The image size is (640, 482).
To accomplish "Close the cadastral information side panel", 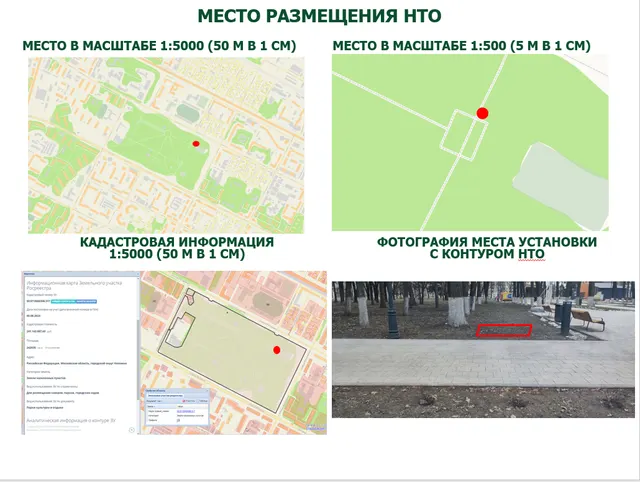I will click(x=138, y=274).
